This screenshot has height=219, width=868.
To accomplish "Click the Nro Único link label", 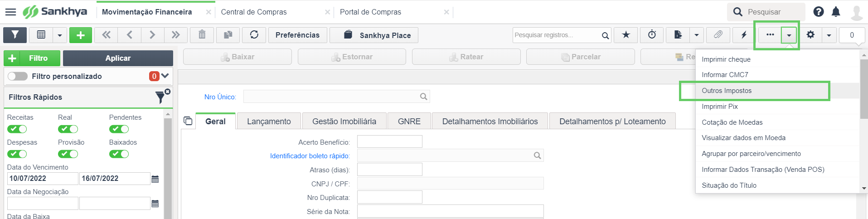I will [x=220, y=97].
